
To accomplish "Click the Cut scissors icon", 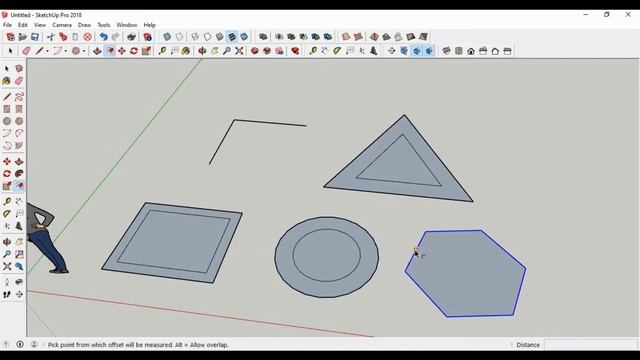I will click(51, 37).
